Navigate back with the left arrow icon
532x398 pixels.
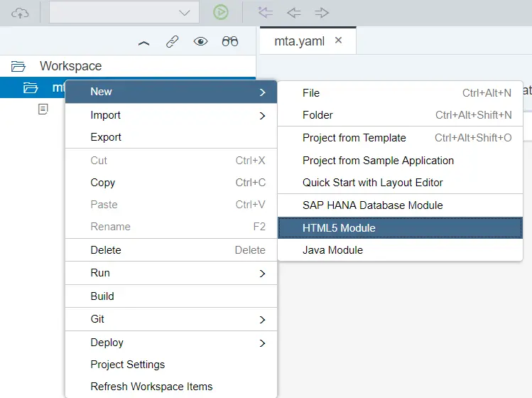[x=293, y=13]
